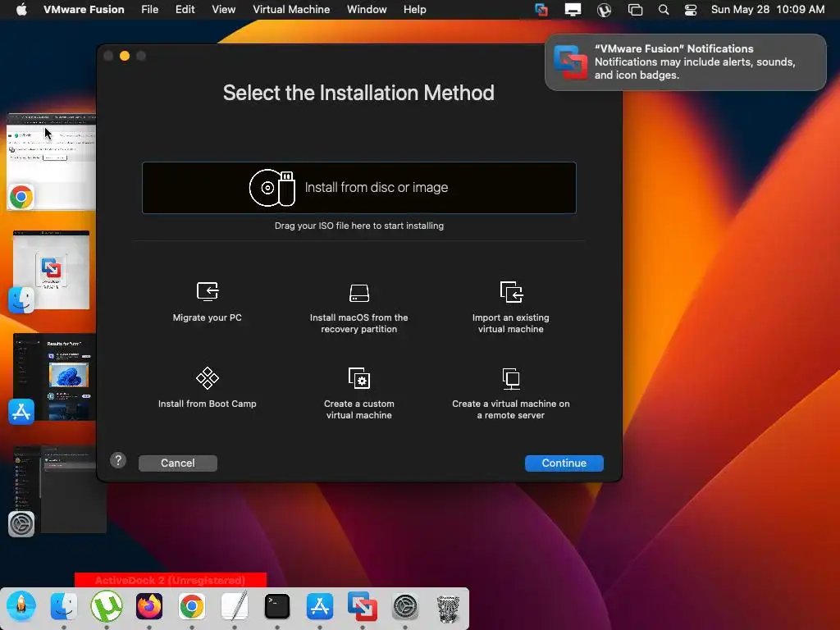Viewport: 840px width, 630px height.
Task: Click VMware Fusion menu bar status icon
Action: click(541, 10)
